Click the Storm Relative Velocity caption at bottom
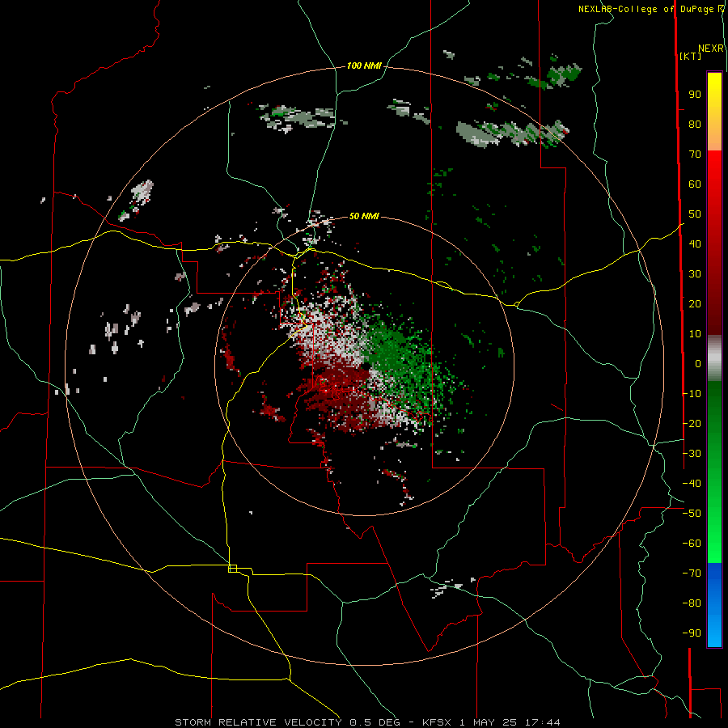 click(367, 722)
